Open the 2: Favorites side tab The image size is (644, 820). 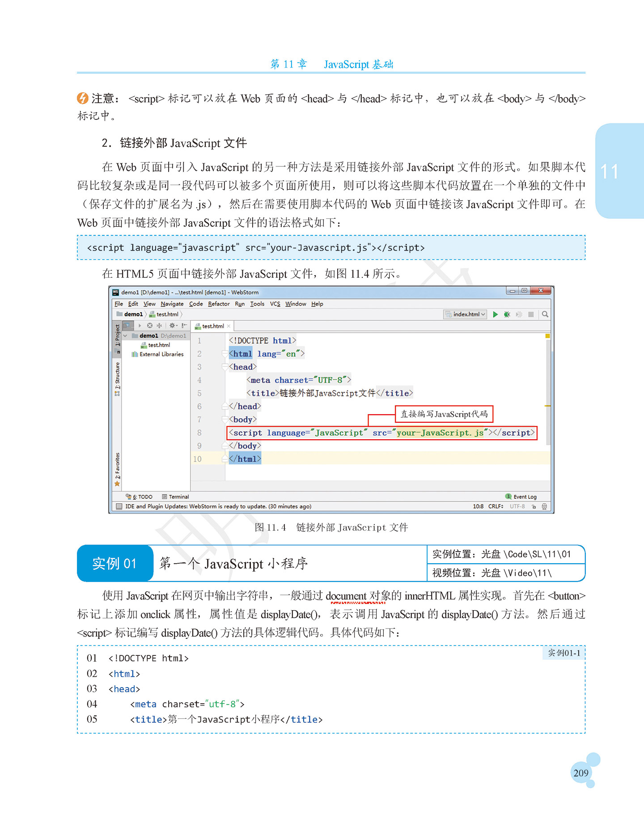point(117,469)
